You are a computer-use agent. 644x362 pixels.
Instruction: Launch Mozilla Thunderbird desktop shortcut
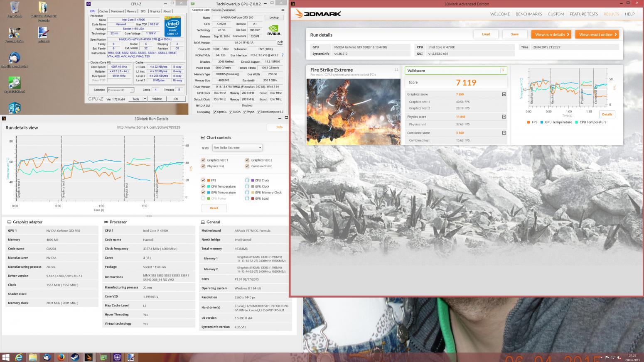tap(14, 60)
